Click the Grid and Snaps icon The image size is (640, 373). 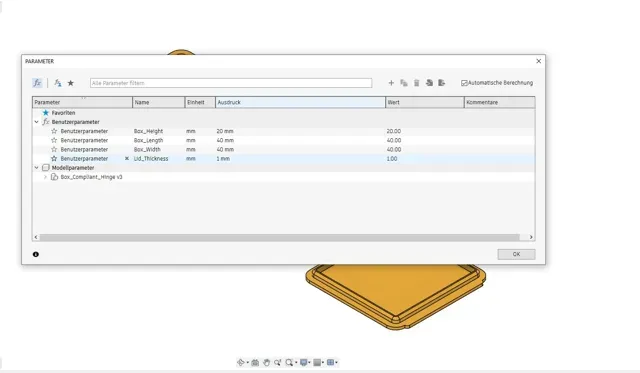pos(317,362)
